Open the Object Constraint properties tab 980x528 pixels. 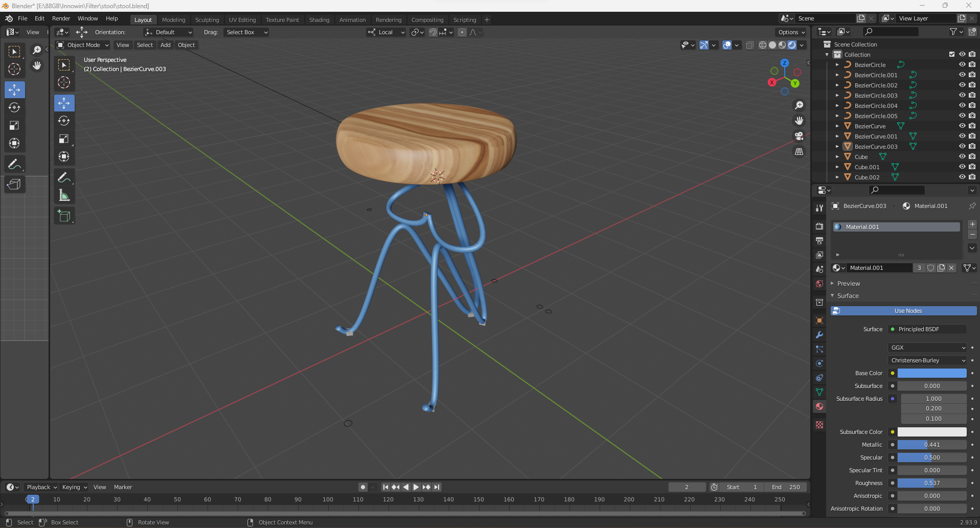click(x=819, y=378)
